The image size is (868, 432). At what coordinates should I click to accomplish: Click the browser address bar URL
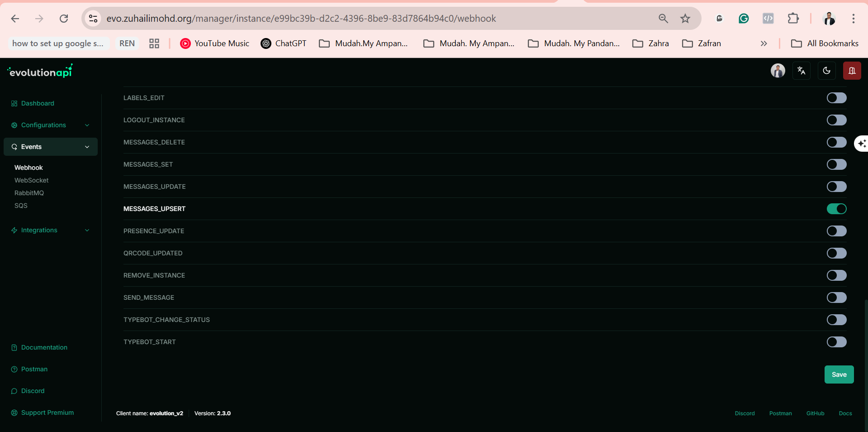pos(301,19)
